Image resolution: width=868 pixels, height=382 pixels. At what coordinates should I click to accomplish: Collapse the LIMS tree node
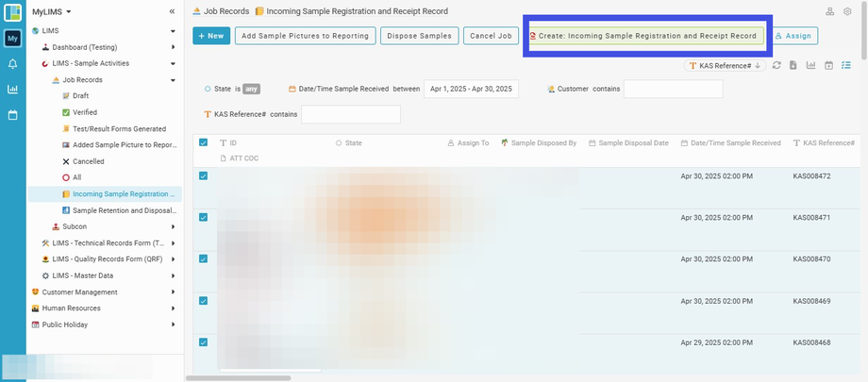click(x=173, y=31)
